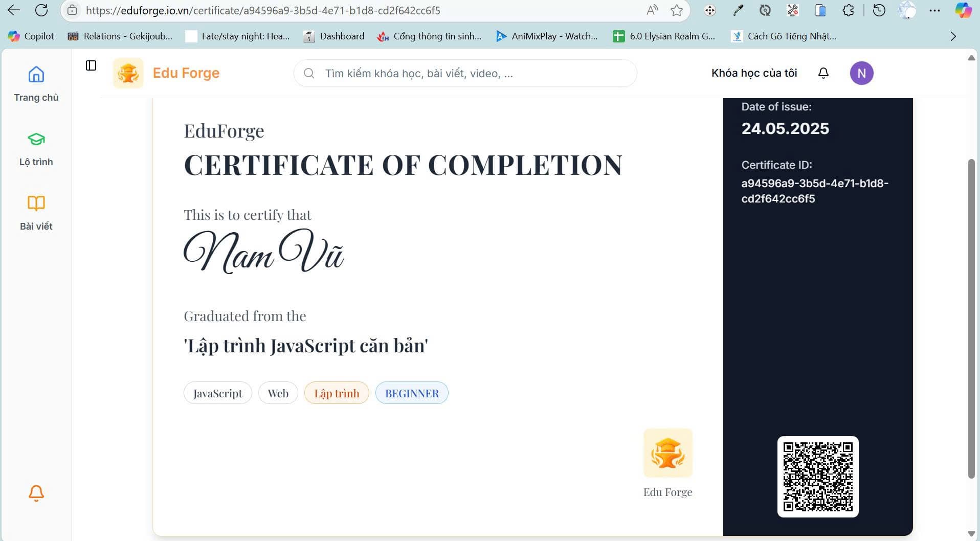Go to Trang chủ home
The width and height of the screenshot is (980, 541).
[x=36, y=84]
